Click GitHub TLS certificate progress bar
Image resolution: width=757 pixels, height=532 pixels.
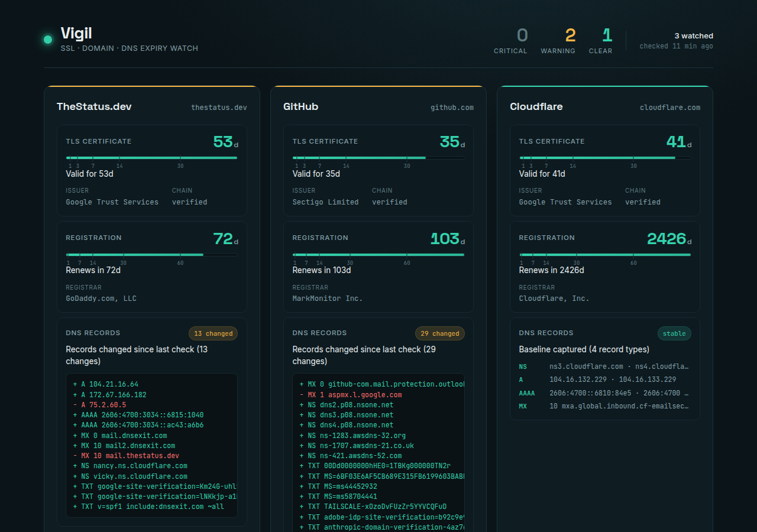click(378, 158)
